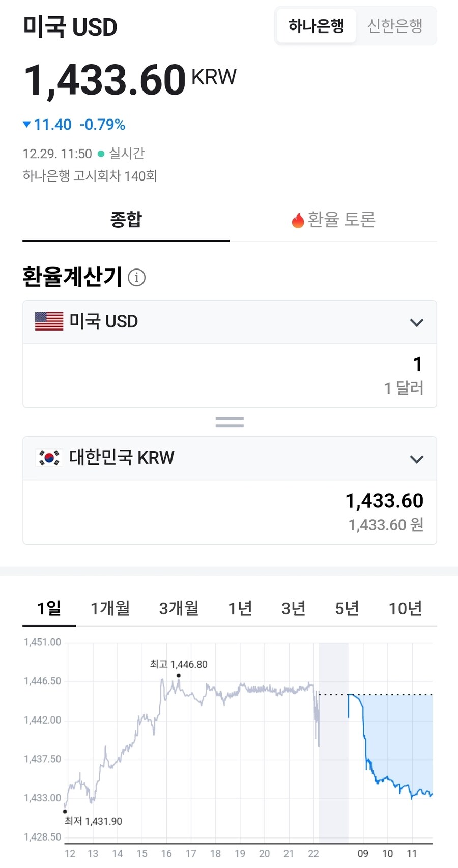
Task: Expand the 대한민국 KRW currency selector
Action: coord(417,458)
